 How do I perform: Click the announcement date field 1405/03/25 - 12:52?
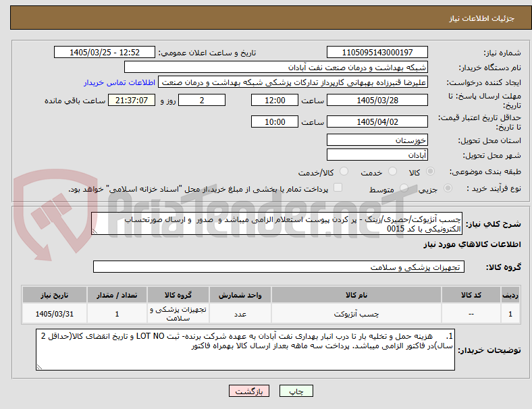[x=105, y=52]
